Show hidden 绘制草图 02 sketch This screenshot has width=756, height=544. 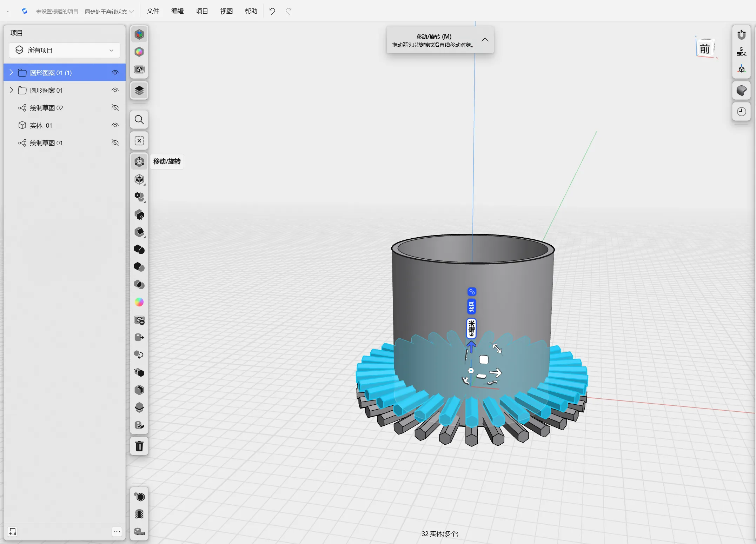(x=115, y=108)
